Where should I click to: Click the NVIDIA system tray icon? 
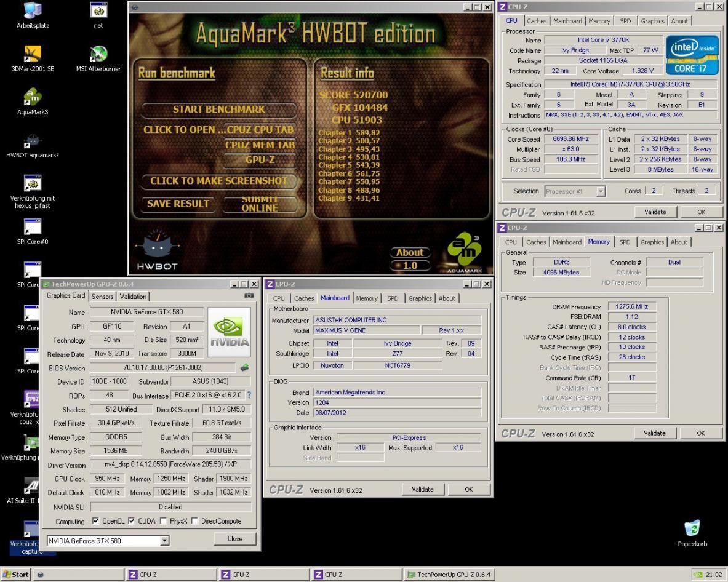[698, 575]
